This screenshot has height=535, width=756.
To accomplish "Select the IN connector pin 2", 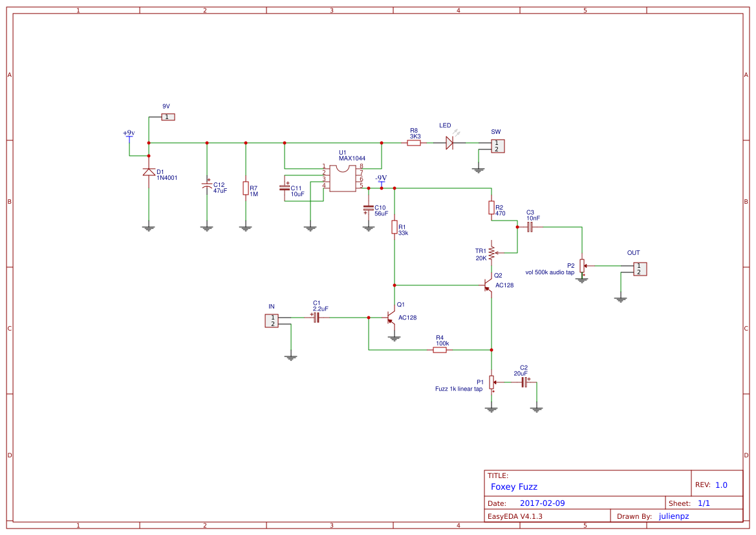I will click(x=272, y=324).
